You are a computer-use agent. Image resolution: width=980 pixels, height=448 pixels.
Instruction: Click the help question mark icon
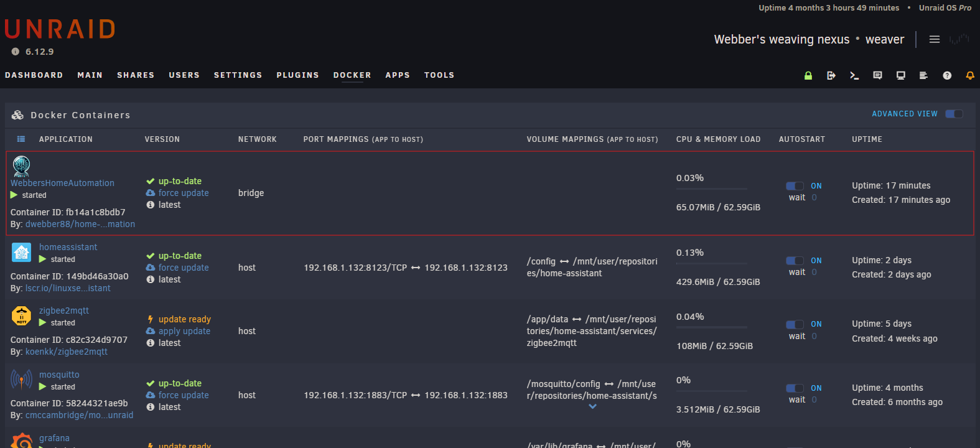947,75
